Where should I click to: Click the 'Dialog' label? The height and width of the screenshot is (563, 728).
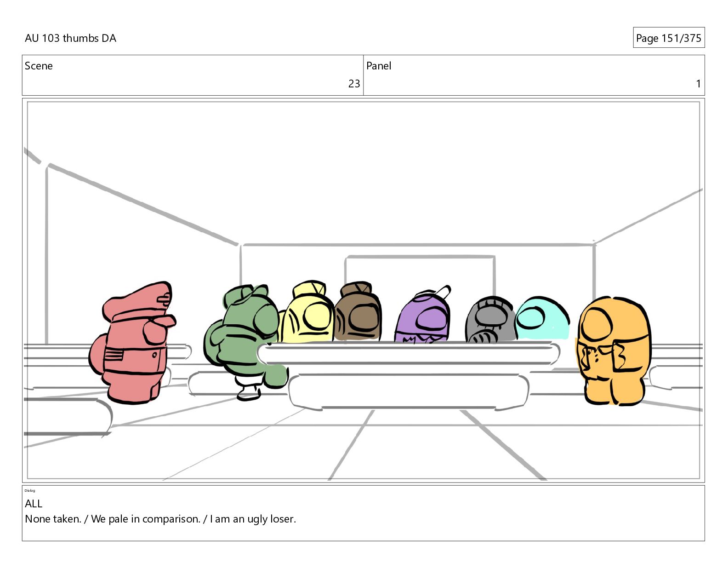tap(30, 490)
